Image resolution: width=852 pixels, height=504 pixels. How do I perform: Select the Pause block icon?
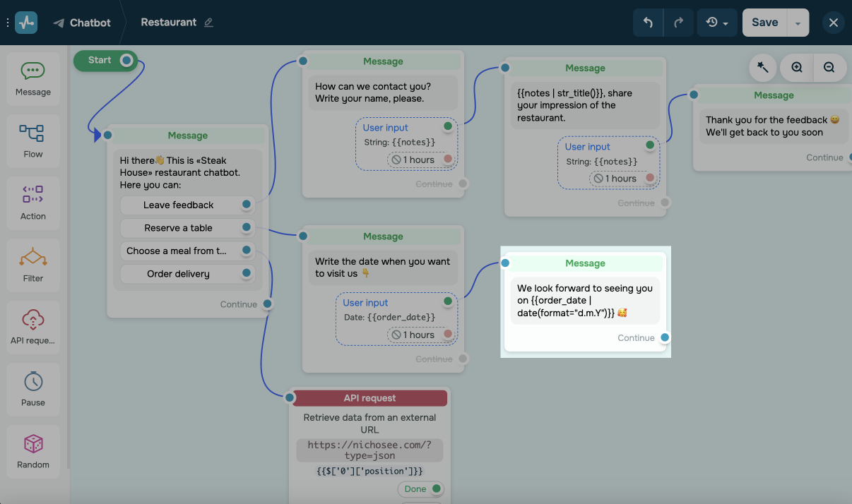pyautogui.click(x=33, y=388)
